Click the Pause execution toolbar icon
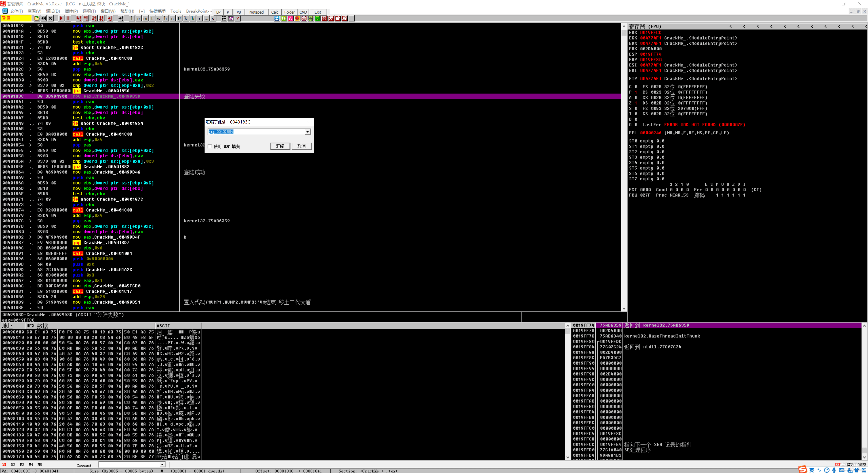The width and height of the screenshot is (868, 473). click(68, 19)
